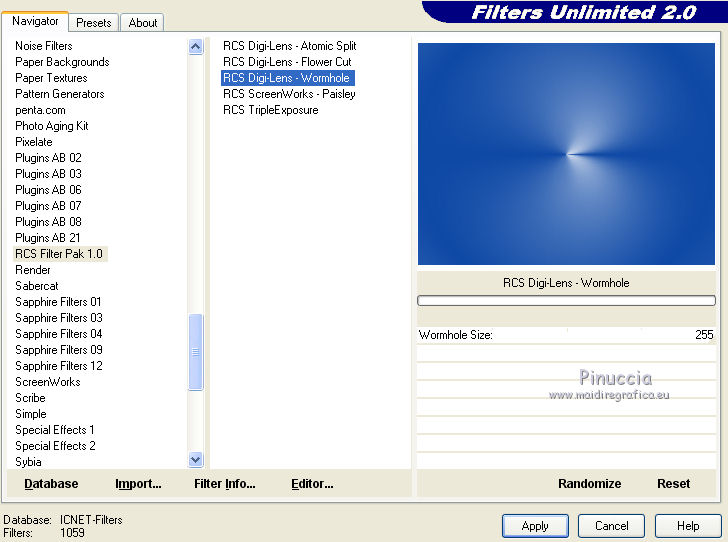
Task: Select RCS ScreenWorks - Paisley filter
Action: (289, 94)
